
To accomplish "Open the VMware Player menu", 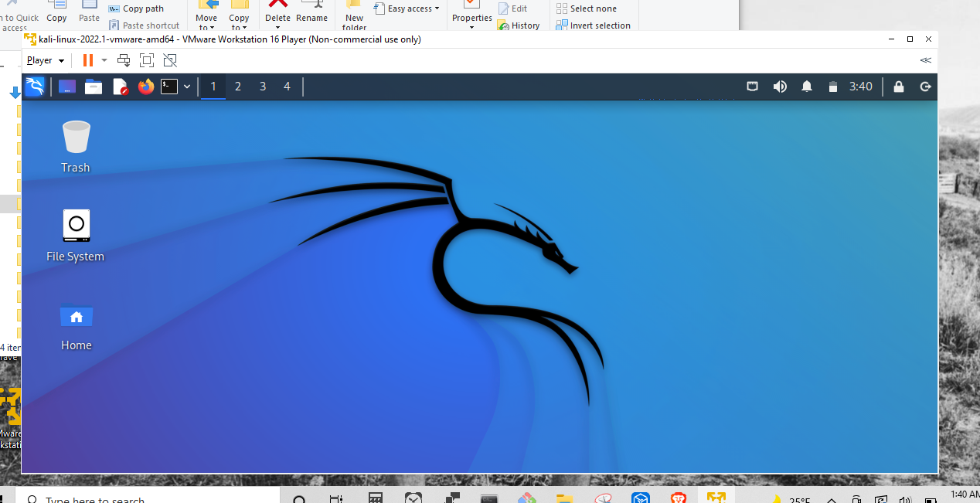I will [x=46, y=60].
